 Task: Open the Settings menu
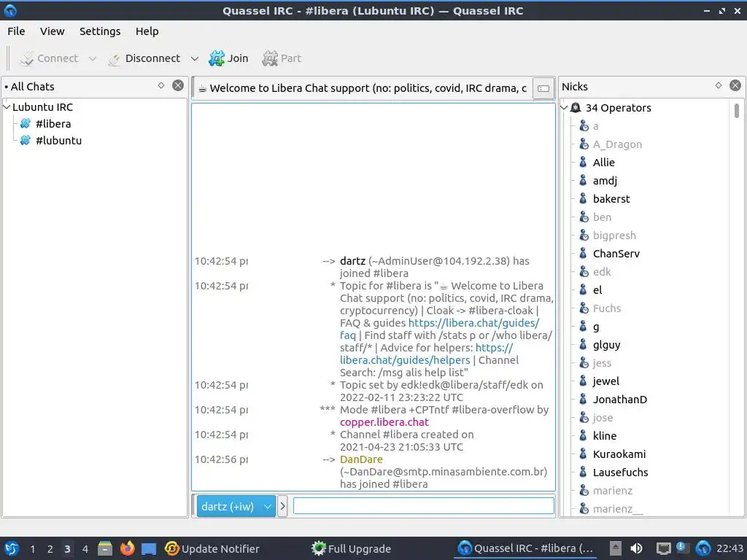coord(99,31)
